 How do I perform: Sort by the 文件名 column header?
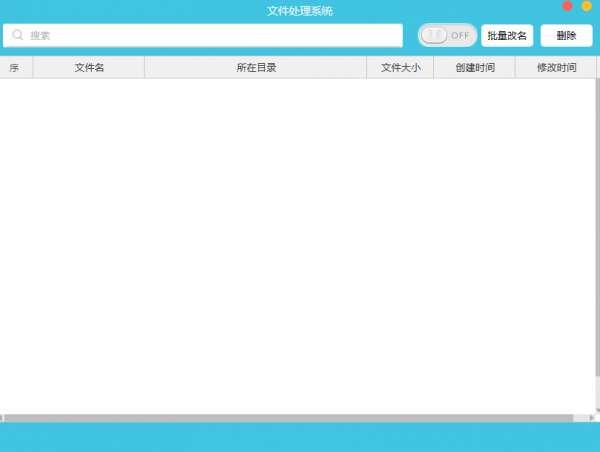click(89, 68)
